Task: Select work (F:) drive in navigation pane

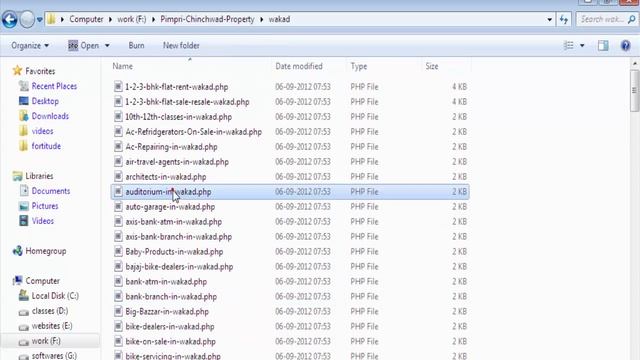Action: pos(46,341)
